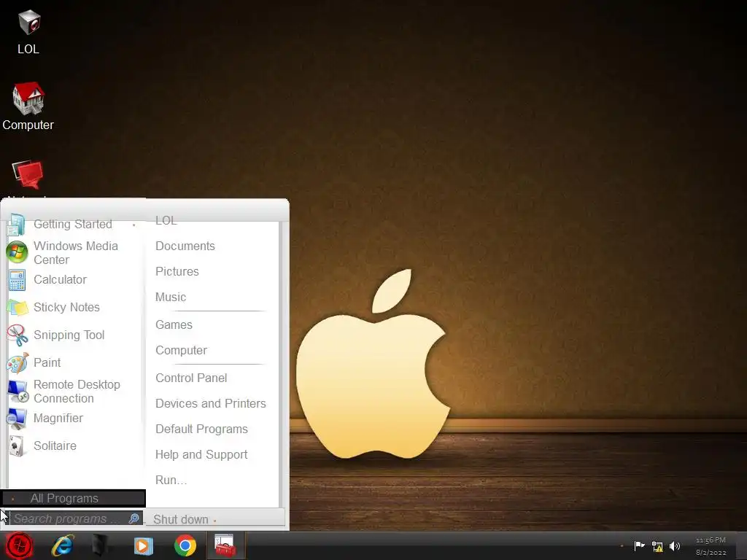
Task: Click the search magnifier icon
Action: point(134,518)
